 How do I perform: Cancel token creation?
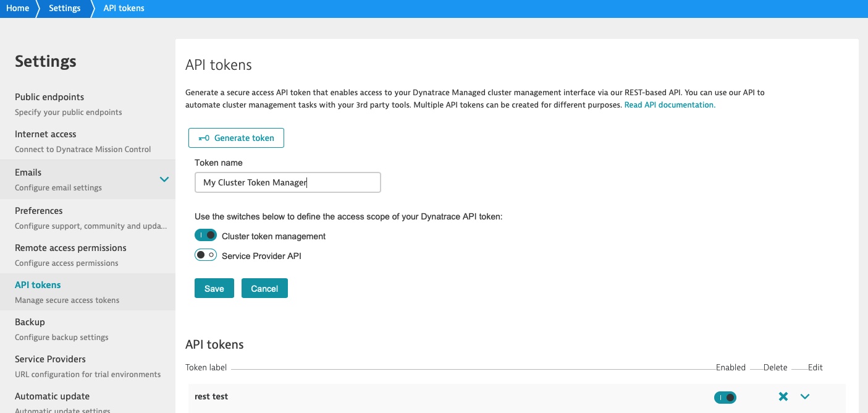tap(264, 288)
